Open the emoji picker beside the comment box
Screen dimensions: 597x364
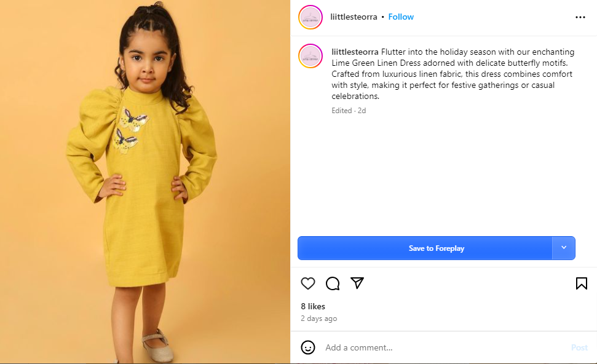coord(308,347)
